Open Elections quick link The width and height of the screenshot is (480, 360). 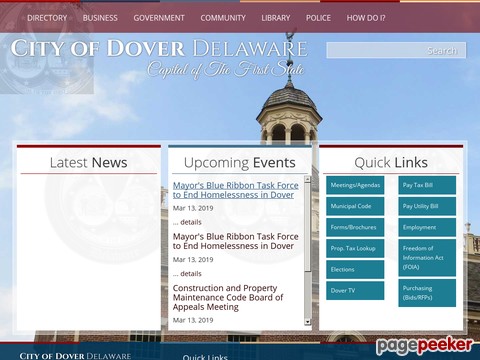(355, 269)
